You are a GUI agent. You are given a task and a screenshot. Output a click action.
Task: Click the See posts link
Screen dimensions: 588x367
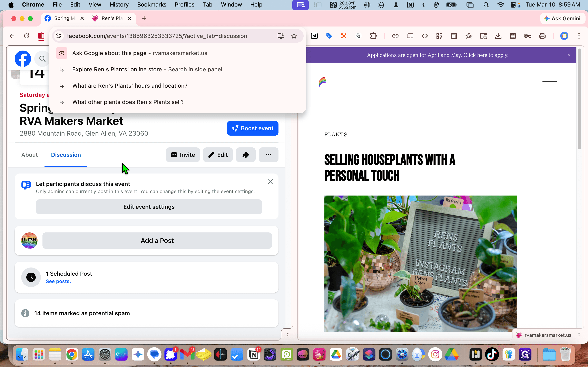coord(58,281)
